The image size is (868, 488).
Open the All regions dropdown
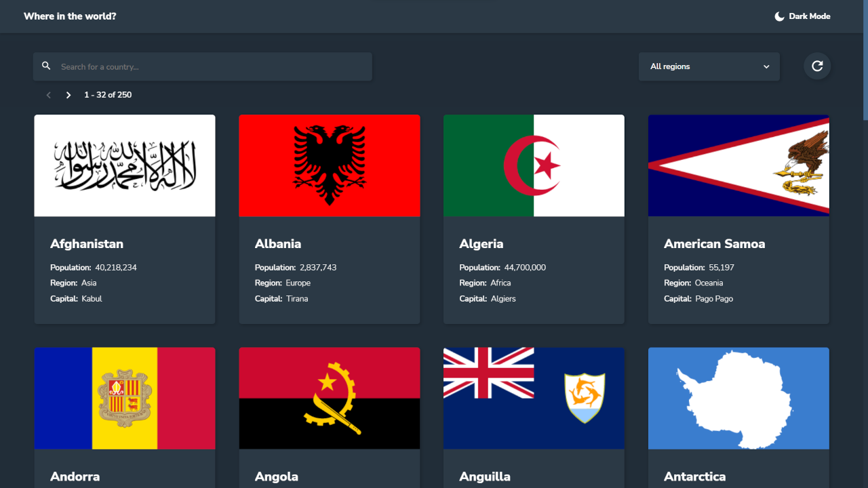(709, 66)
